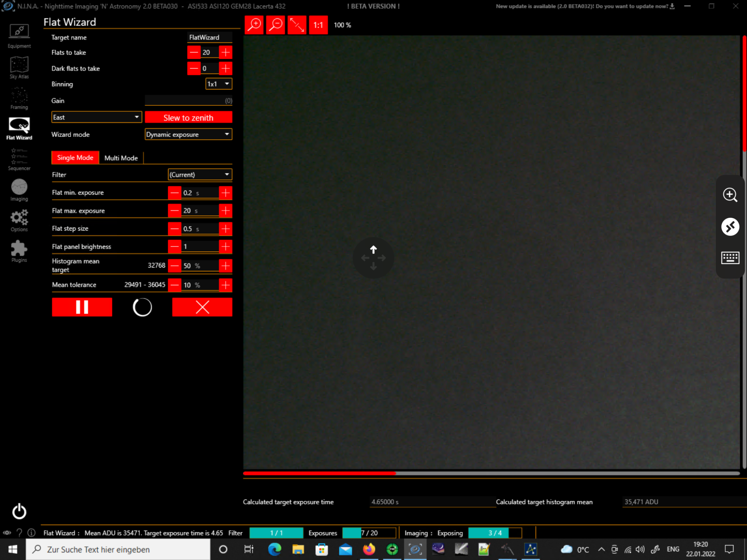
Task: Download the update via the arrow icon
Action: (672, 6)
